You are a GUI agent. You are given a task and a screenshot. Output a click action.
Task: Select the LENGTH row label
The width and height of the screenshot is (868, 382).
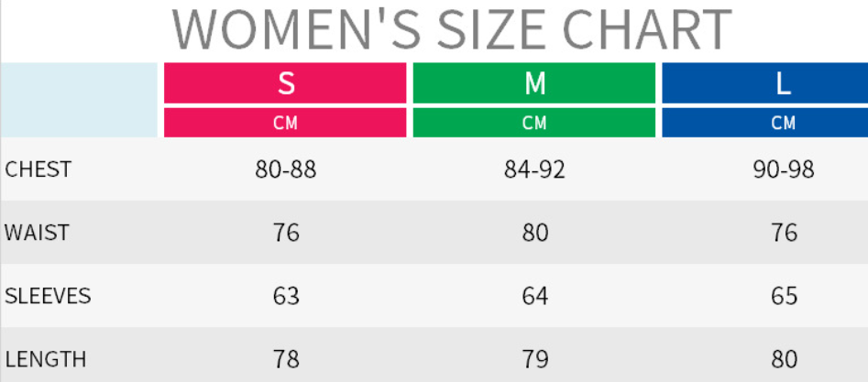[46, 359]
